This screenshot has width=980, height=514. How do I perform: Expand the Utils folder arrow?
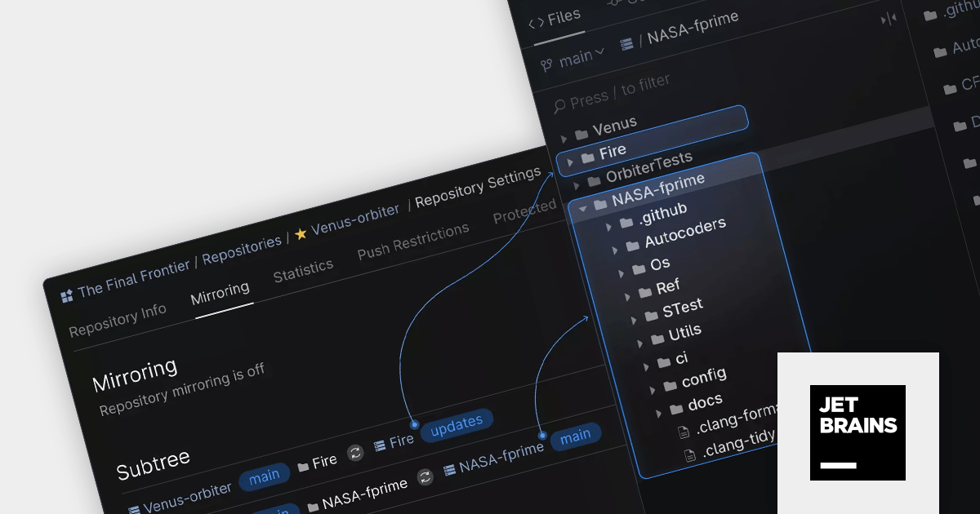[640, 343]
